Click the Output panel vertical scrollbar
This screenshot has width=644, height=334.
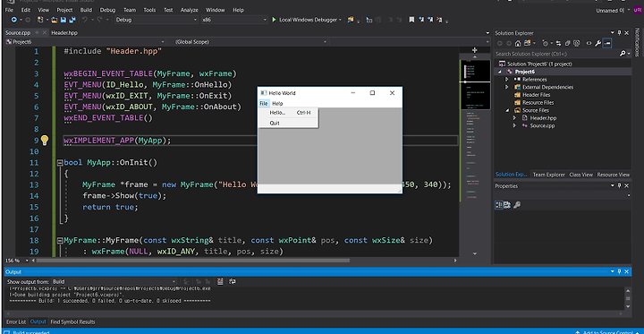pos(628,298)
